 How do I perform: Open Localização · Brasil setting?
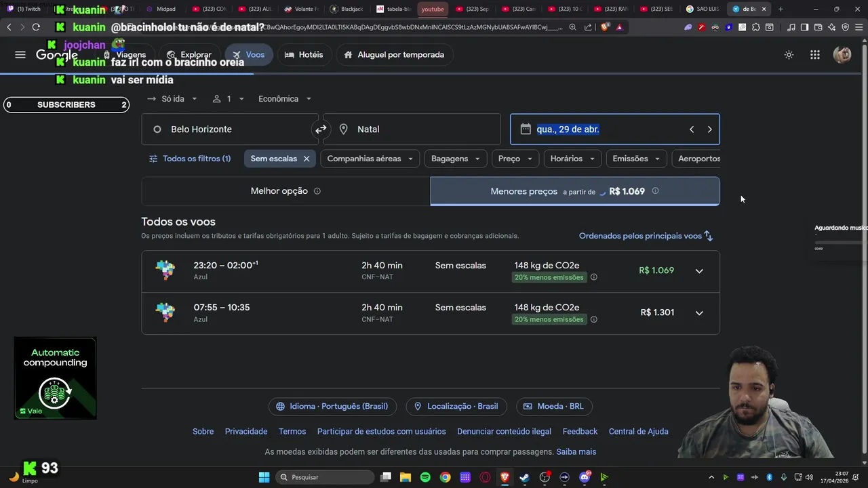[x=456, y=407]
